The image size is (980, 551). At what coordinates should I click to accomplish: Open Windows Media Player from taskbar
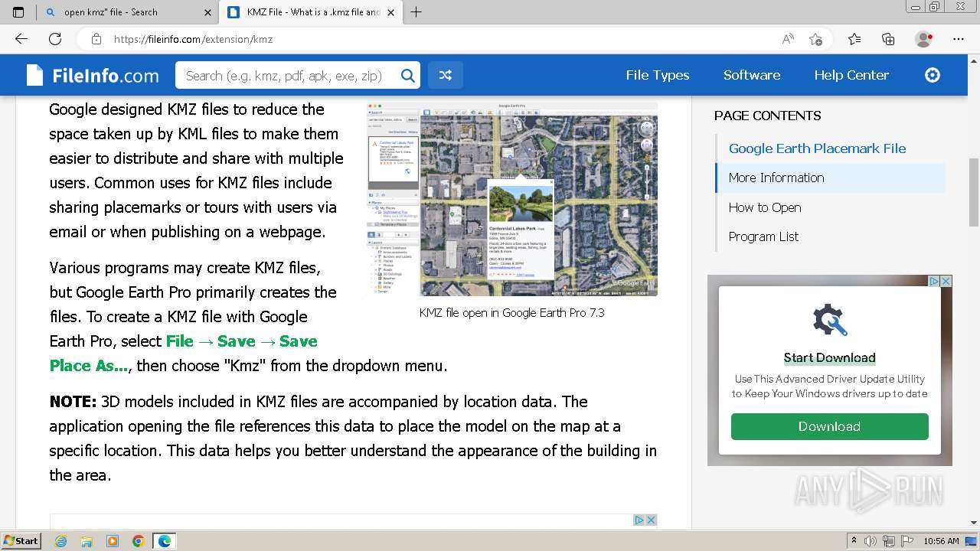(x=113, y=541)
